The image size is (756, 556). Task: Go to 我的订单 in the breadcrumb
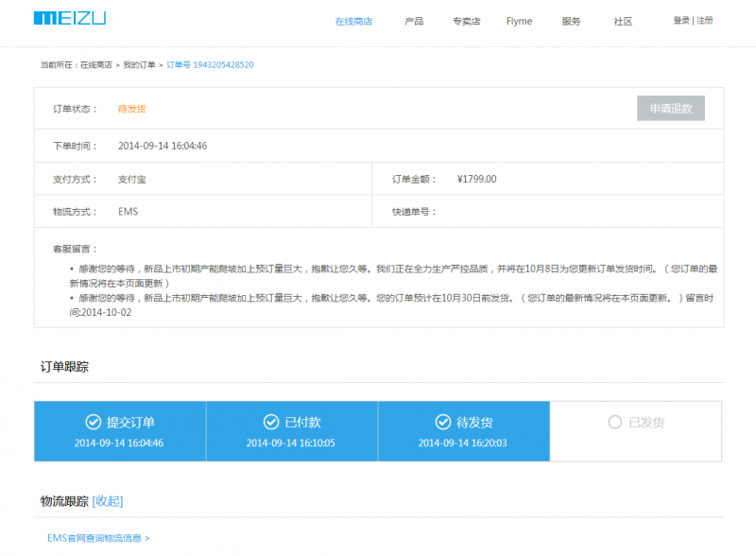(139, 64)
